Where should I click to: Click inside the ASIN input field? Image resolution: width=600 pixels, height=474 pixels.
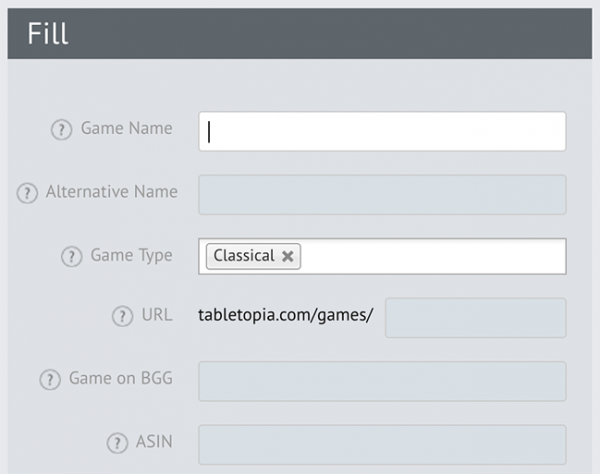coord(382,444)
